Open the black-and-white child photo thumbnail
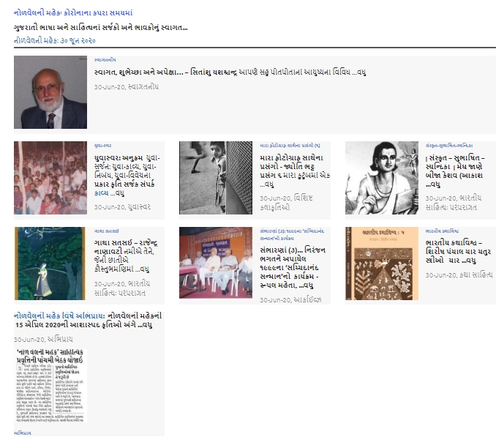 (x=216, y=178)
